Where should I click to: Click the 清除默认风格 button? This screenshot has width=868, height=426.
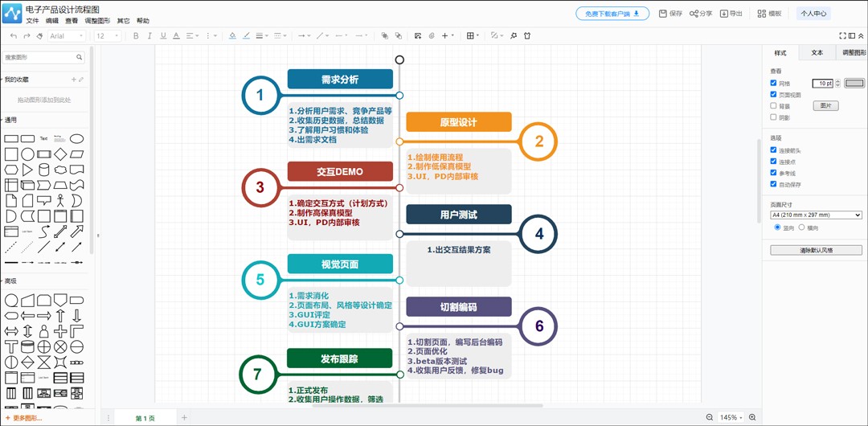coord(816,250)
